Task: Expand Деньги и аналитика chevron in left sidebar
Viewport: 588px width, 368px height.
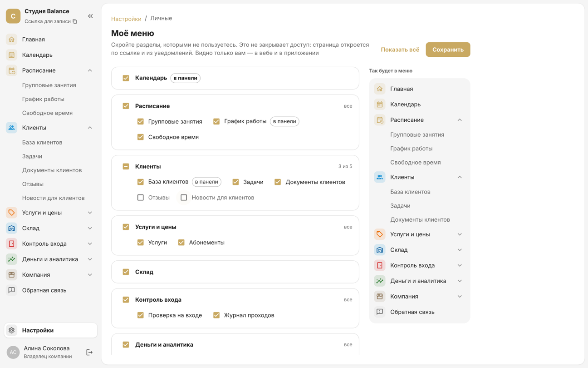Action: pos(90,259)
